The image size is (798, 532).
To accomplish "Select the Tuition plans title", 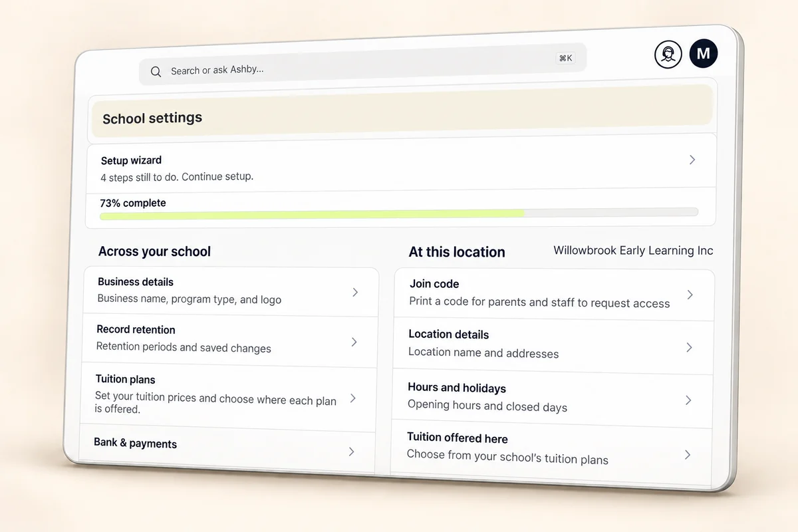I will [125, 379].
